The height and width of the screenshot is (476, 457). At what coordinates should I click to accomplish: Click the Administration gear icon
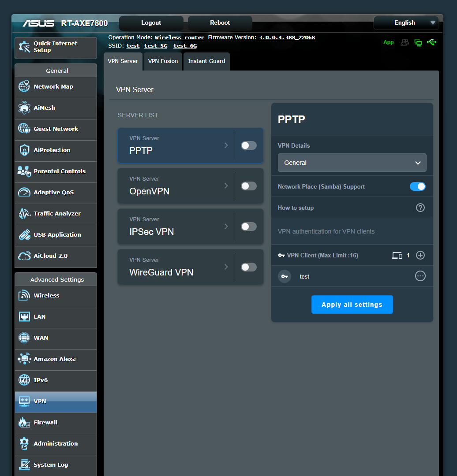(24, 443)
